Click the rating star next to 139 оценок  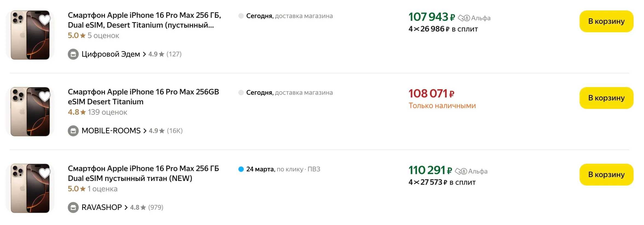[83, 112]
